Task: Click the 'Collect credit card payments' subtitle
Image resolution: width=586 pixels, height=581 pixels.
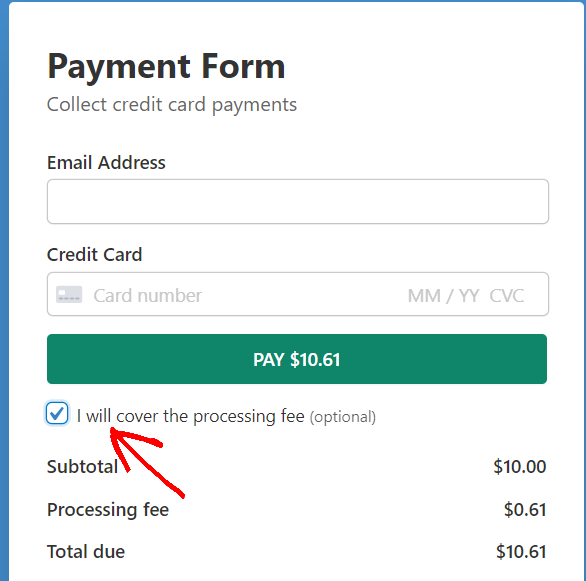Action: click(x=172, y=105)
